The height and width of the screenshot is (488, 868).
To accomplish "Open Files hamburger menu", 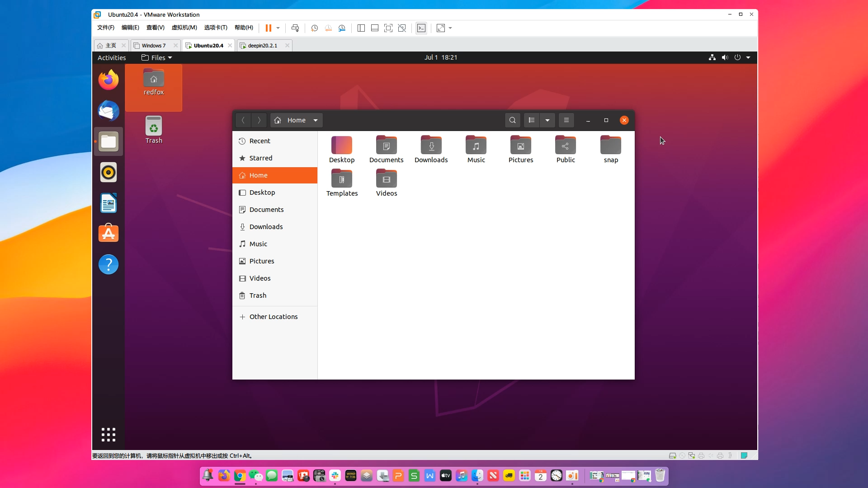I will 566,120.
